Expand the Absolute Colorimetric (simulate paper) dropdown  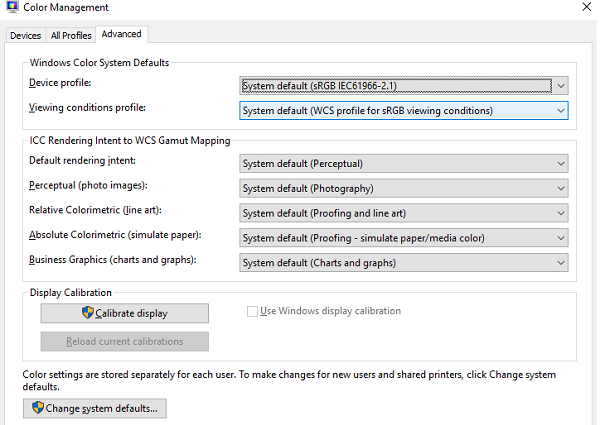point(404,238)
